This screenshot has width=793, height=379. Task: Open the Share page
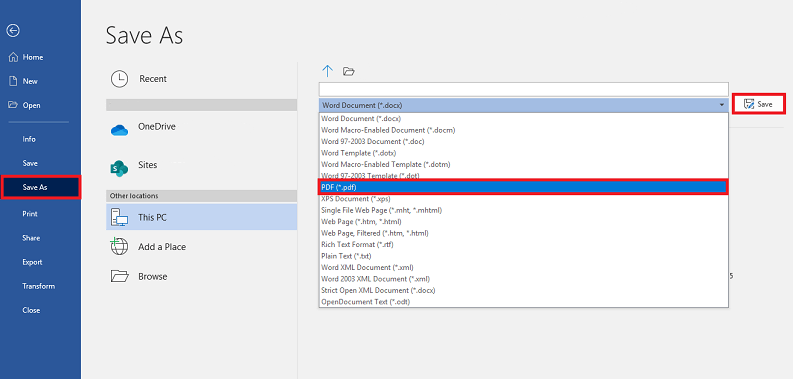[31, 238]
